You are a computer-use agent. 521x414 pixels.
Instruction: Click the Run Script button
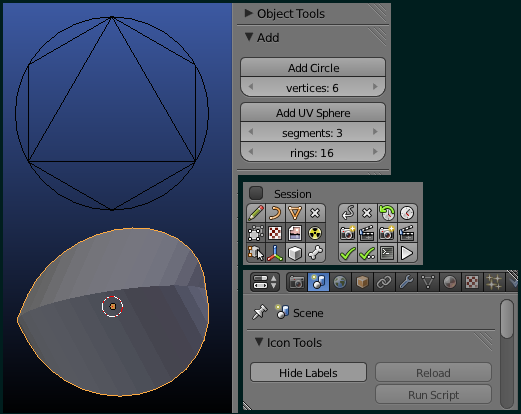click(433, 394)
